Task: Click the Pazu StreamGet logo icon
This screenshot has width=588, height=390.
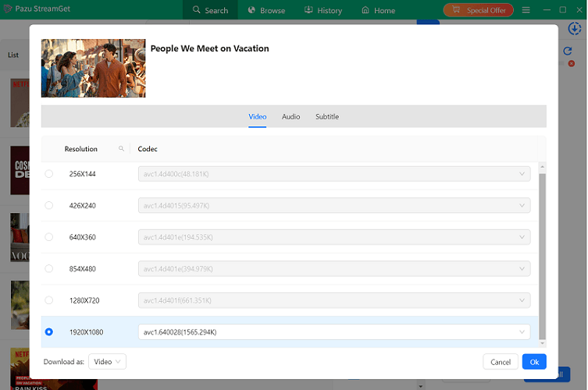Action: (x=8, y=9)
